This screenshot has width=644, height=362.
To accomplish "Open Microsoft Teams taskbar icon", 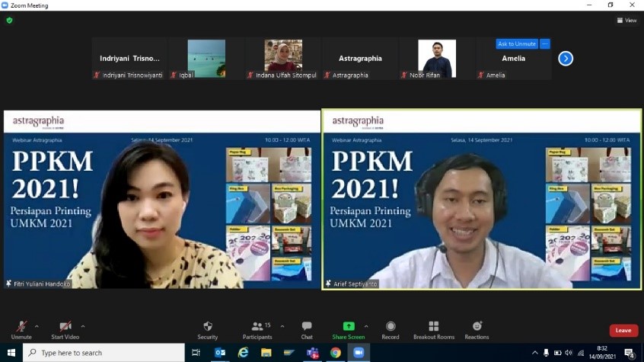I will [x=313, y=353].
